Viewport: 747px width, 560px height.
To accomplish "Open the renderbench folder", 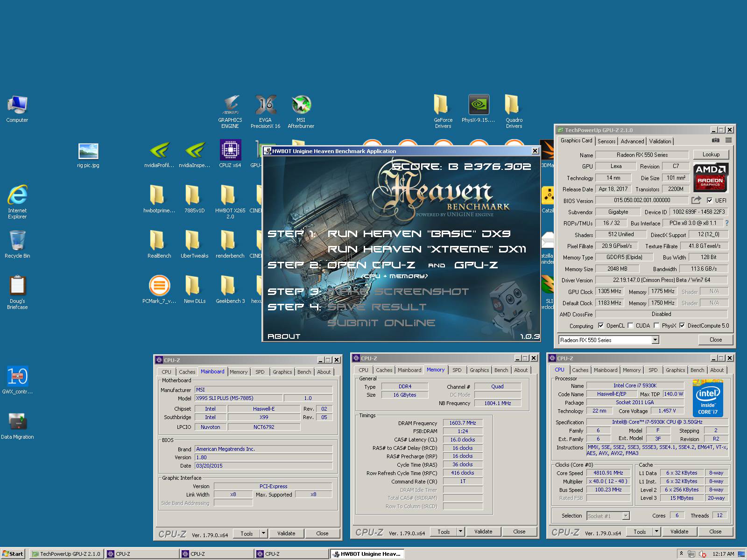I will (x=230, y=244).
